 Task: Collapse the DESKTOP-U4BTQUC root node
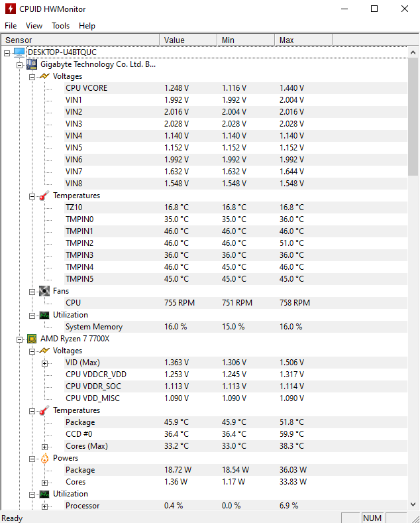point(7,53)
